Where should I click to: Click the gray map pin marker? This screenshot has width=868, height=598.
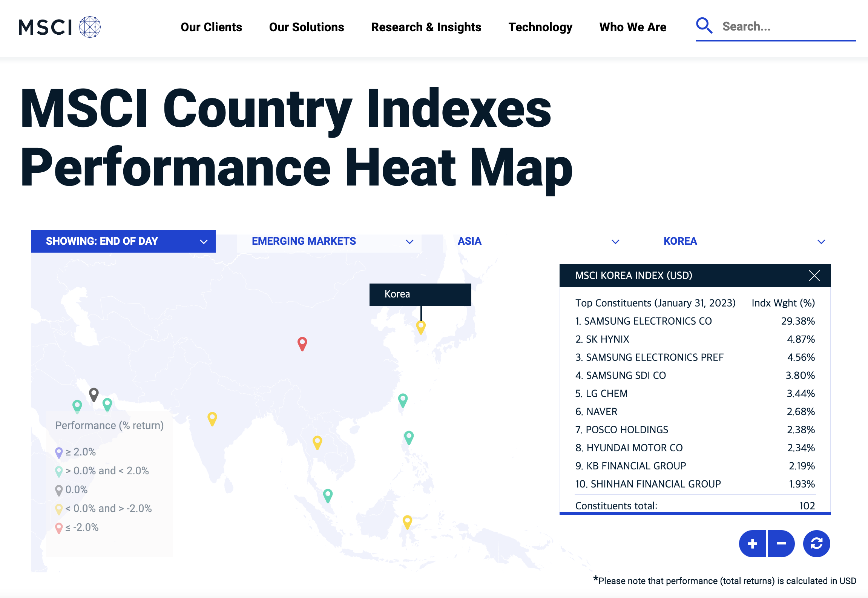94,394
